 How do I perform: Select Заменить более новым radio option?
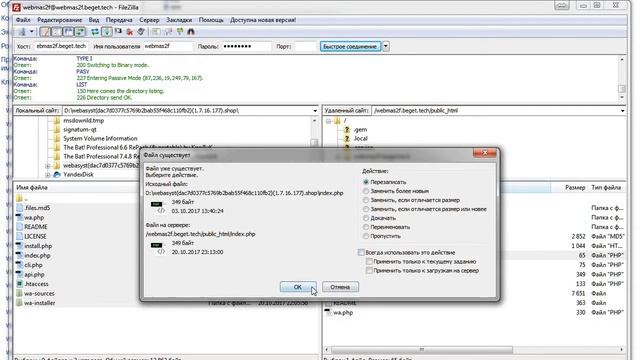click(x=366, y=191)
